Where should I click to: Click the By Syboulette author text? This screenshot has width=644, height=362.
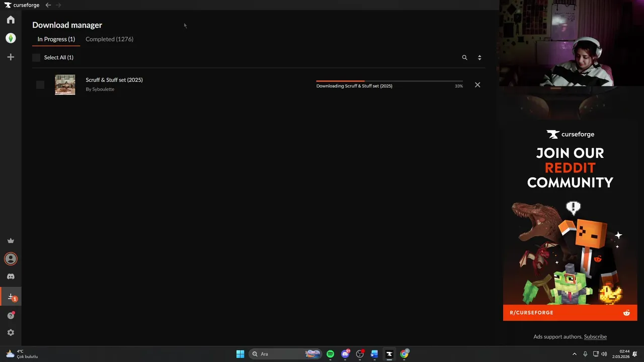click(x=100, y=89)
